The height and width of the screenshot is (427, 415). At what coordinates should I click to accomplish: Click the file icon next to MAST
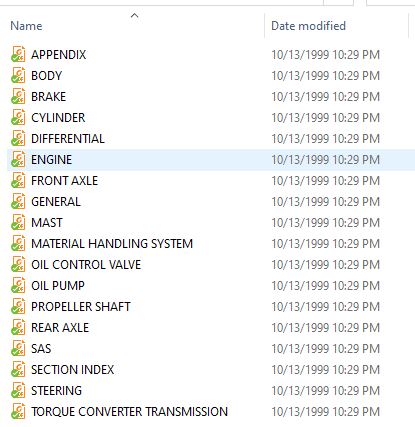pyautogui.click(x=18, y=222)
